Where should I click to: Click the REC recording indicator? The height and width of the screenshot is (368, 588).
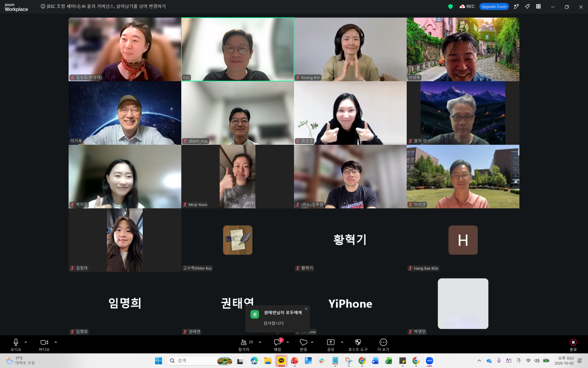click(467, 6)
